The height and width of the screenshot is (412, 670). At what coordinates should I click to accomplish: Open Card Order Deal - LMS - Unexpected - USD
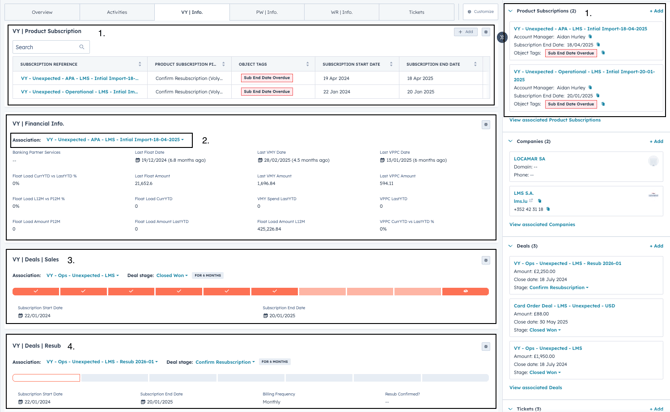tap(564, 306)
